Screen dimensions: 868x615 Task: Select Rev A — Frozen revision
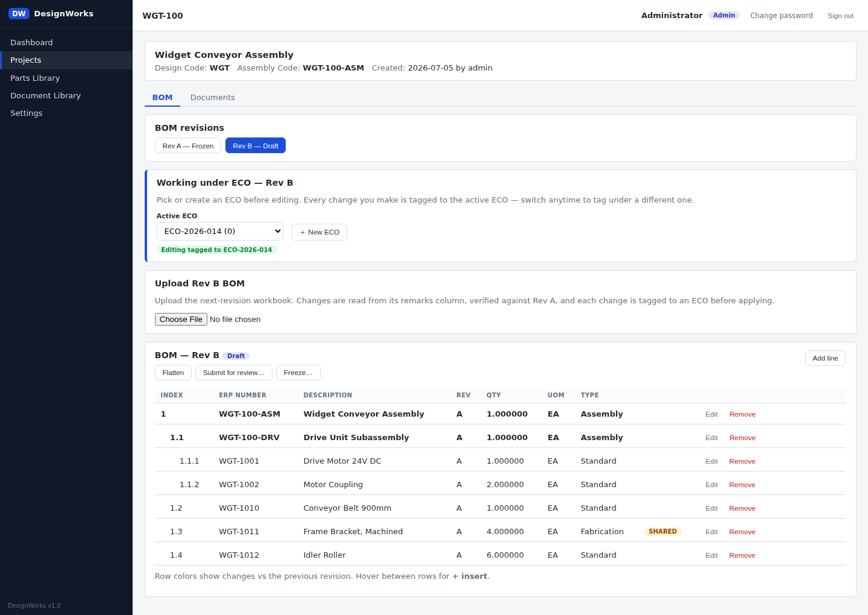tap(188, 146)
